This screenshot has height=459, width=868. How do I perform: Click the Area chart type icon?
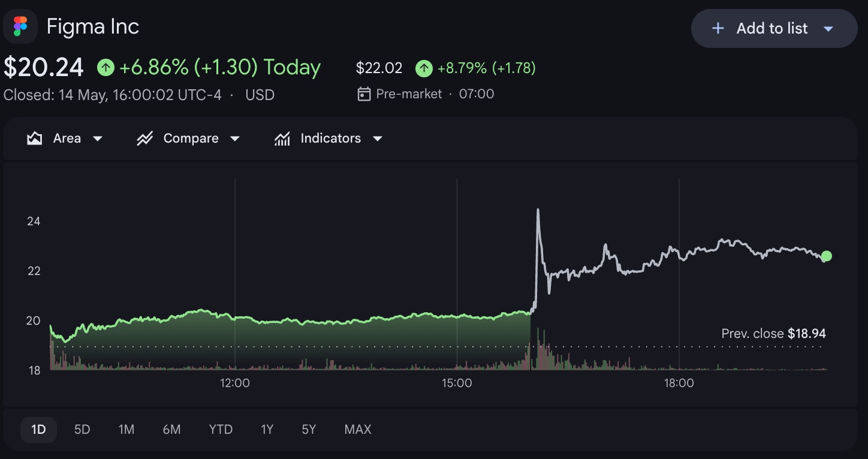point(35,138)
